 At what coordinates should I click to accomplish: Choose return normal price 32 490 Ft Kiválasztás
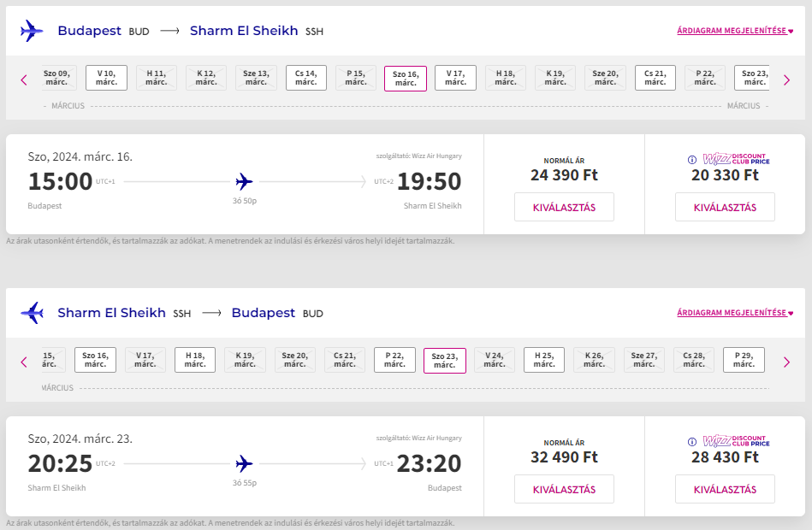click(564, 489)
